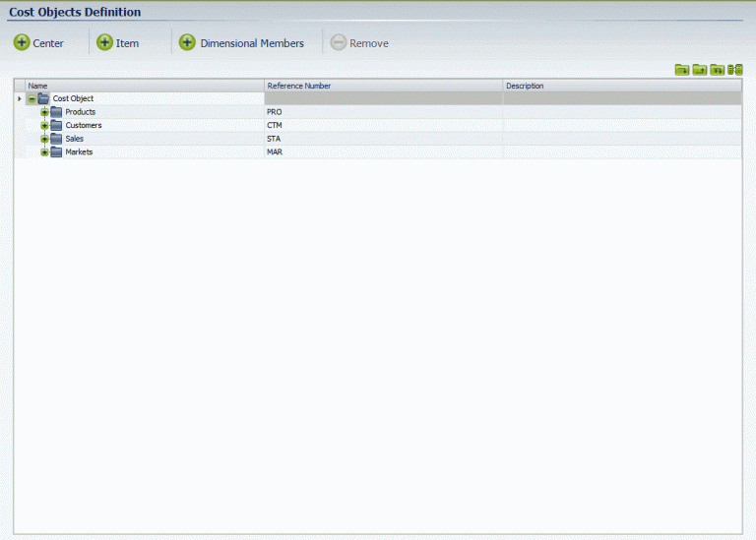756x540 pixels.
Task: Click the green folder up-arrow icon
Action: tap(700, 70)
